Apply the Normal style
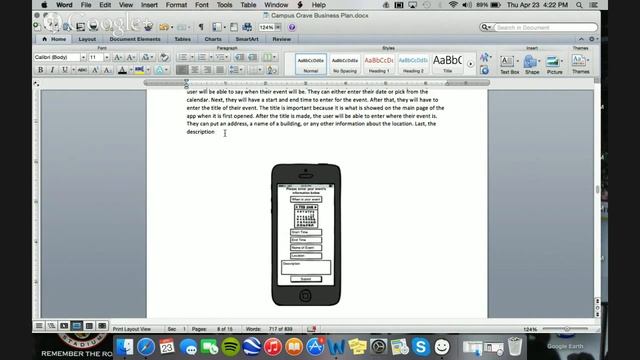Viewport: 640px width, 360px height. pyautogui.click(x=311, y=64)
